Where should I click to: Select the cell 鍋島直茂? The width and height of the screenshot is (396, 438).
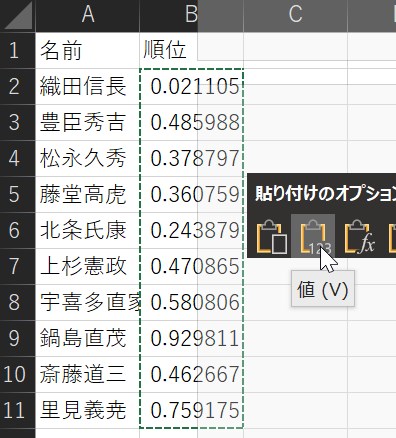pyautogui.click(x=87, y=338)
